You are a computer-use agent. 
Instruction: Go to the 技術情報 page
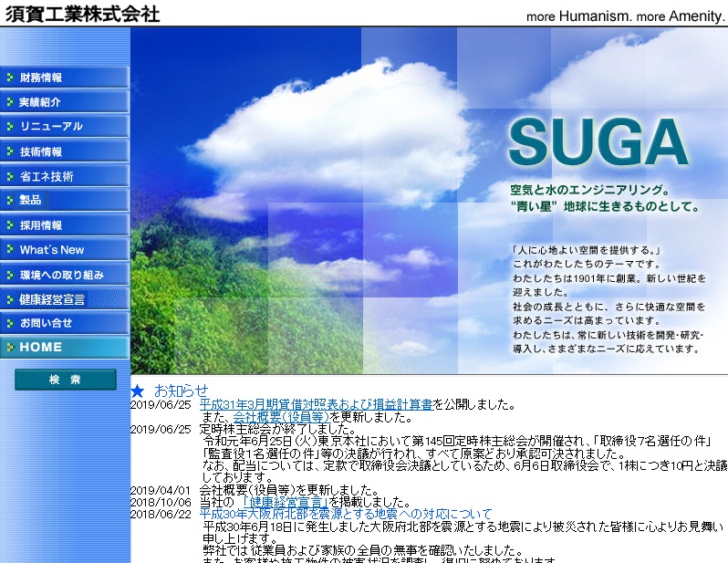click(65, 151)
